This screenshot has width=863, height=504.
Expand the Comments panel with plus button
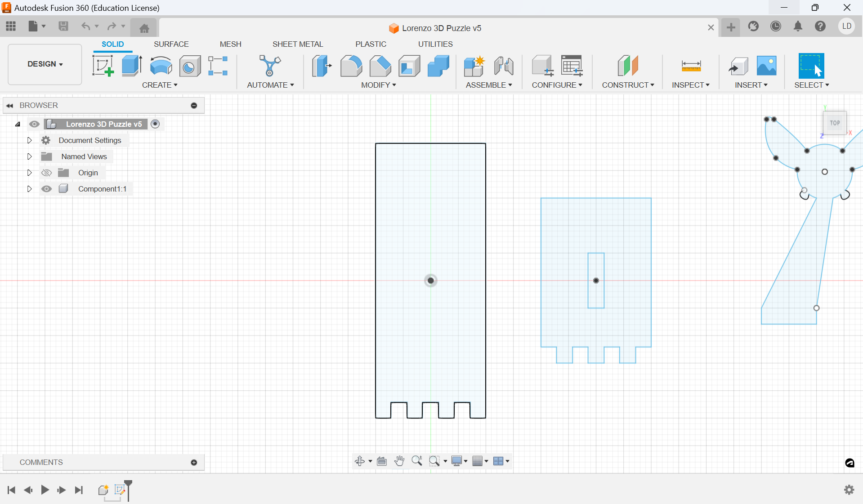point(194,463)
